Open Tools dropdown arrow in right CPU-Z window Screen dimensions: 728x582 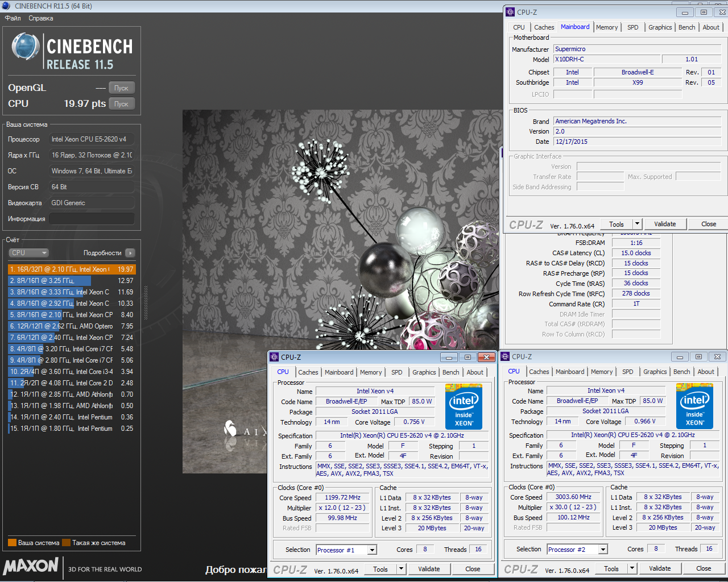point(632,568)
